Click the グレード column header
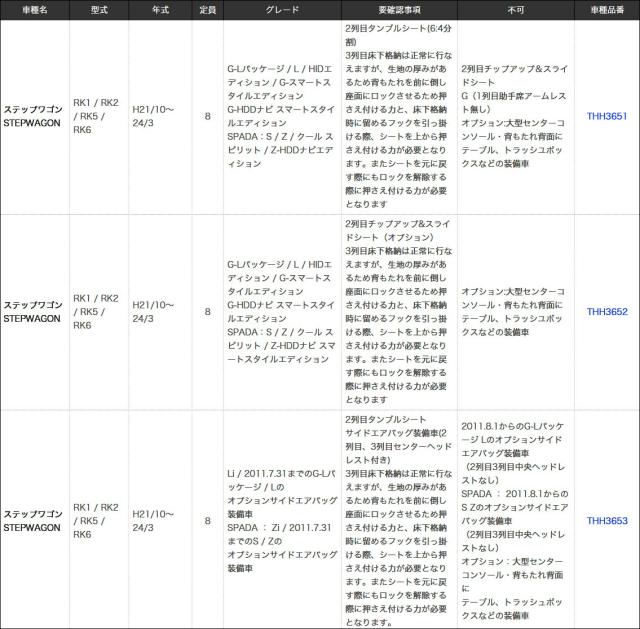Image resolution: width=640 pixels, height=629 pixels. point(282,10)
